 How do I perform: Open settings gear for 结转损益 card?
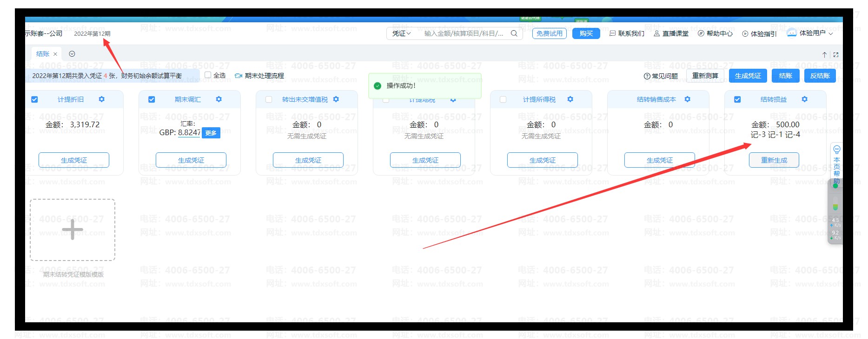pyautogui.click(x=805, y=99)
